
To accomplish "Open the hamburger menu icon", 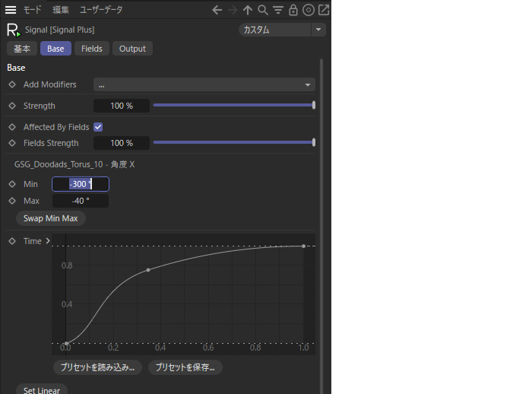I will coord(11,10).
